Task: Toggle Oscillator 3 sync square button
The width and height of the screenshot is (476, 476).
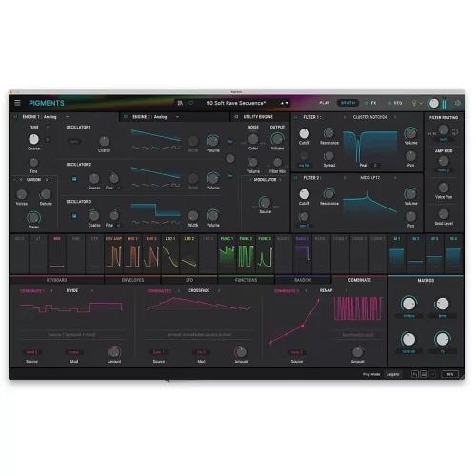Action: point(74,216)
